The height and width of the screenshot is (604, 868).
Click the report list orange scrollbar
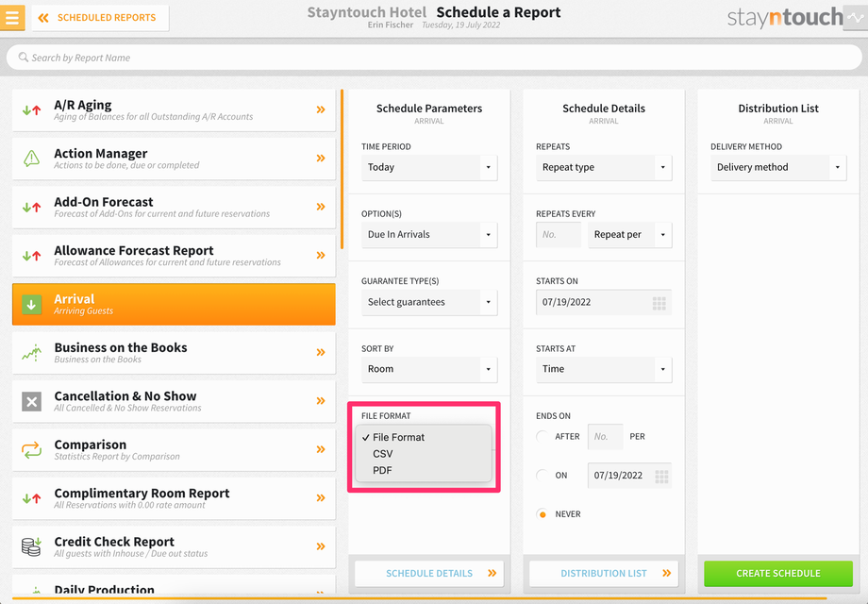point(342,169)
